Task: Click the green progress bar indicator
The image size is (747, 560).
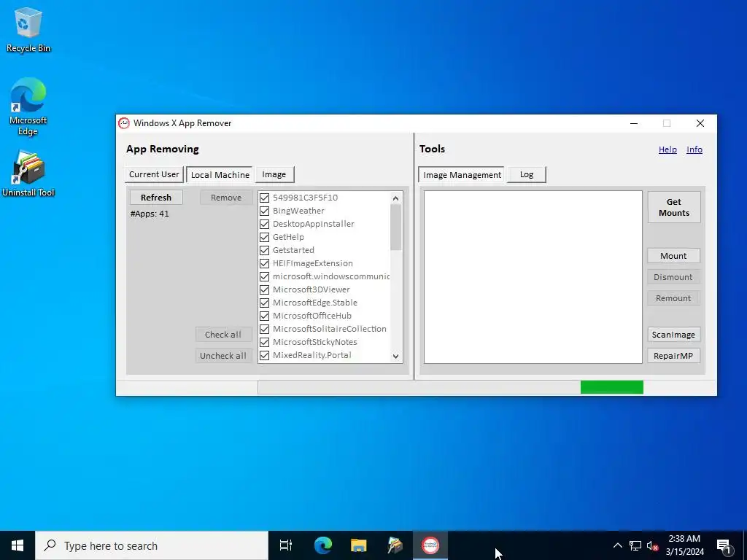Action: (612, 387)
